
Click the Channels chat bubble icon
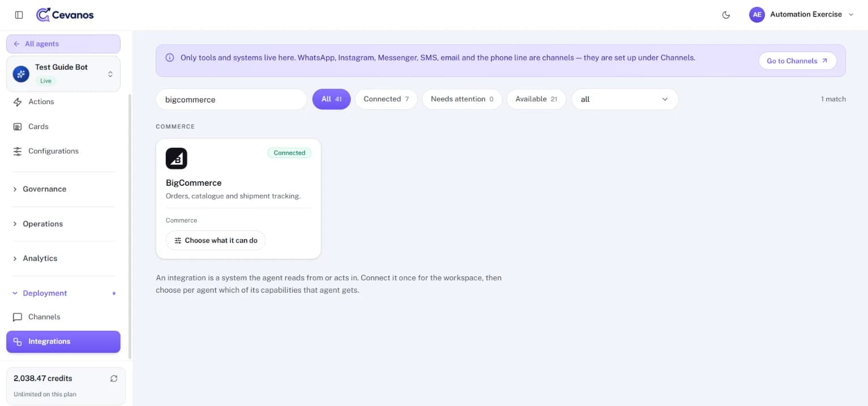[x=18, y=317]
